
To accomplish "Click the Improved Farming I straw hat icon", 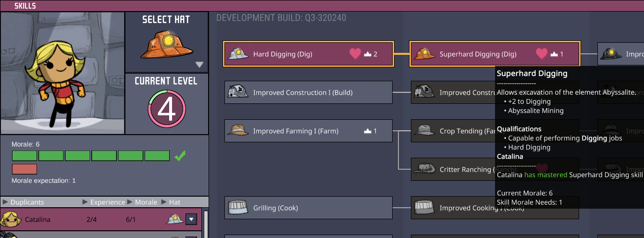I will [x=238, y=131].
